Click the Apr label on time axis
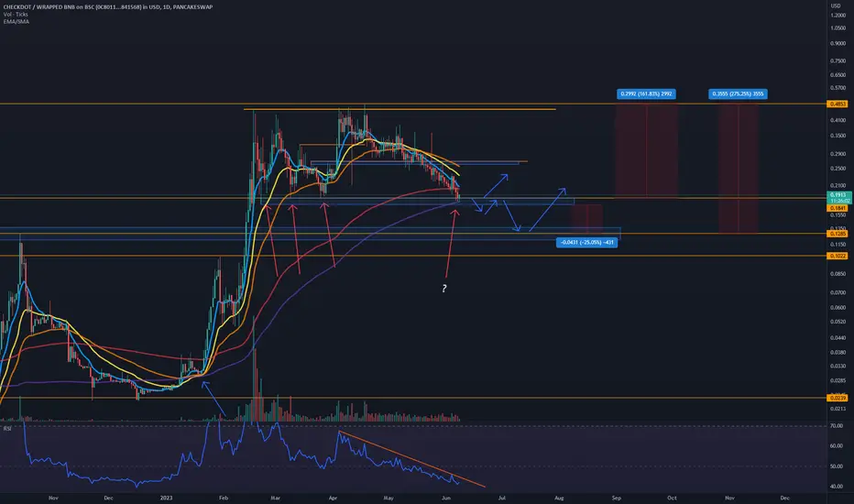The height and width of the screenshot is (504, 854). coord(333,498)
